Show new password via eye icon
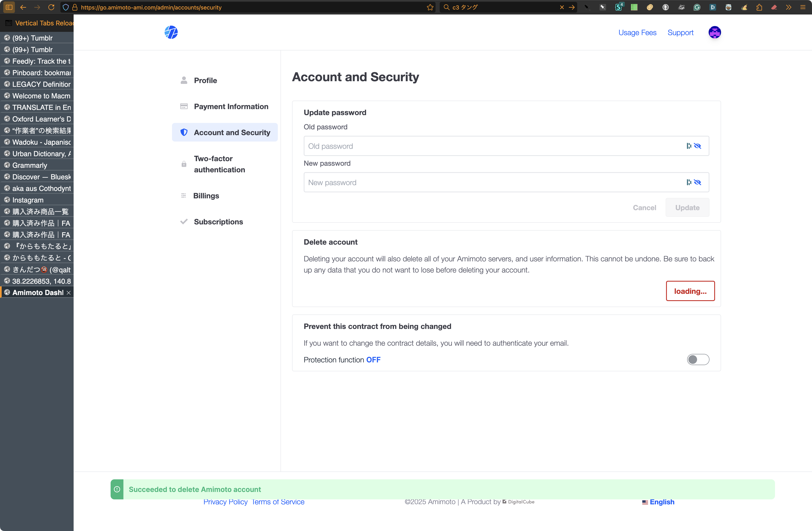This screenshot has height=531, width=812. 697,182
